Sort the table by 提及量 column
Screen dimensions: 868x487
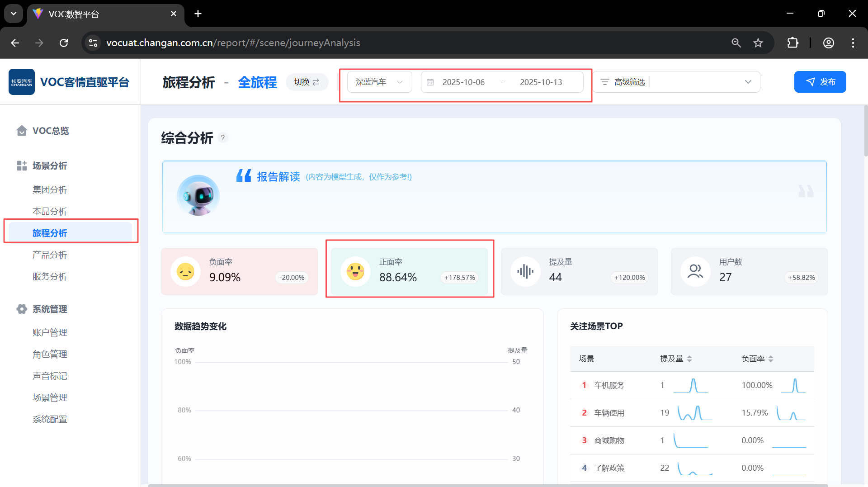click(x=689, y=359)
